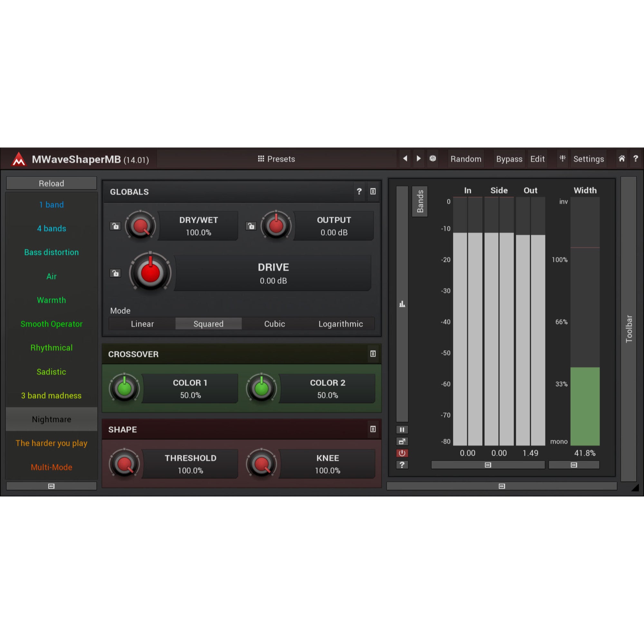Screen dimensions: 644x644
Task: Click the Color 1 knob
Action: pyautogui.click(x=125, y=388)
